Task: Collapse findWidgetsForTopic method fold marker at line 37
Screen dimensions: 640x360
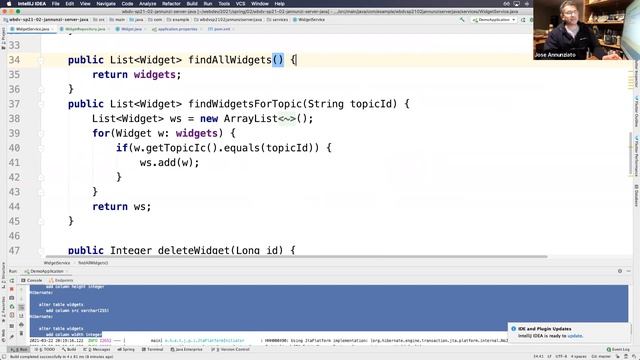Action: pyautogui.click(x=41, y=104)
